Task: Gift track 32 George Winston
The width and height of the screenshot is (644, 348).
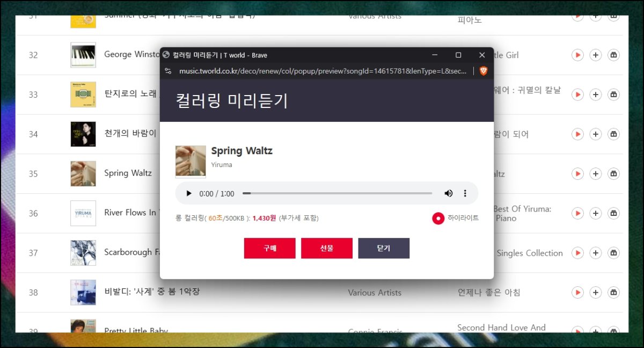Action: point(613,55)
